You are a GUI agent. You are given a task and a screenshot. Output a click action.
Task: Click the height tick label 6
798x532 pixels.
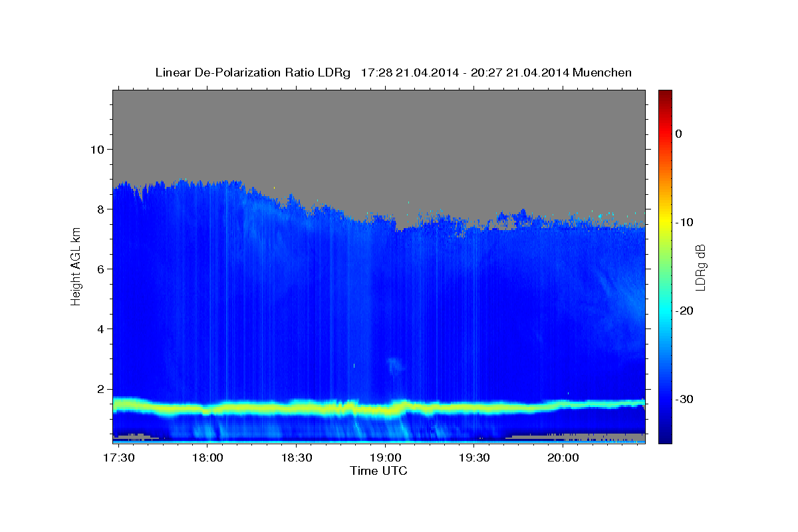pos(100,269)
